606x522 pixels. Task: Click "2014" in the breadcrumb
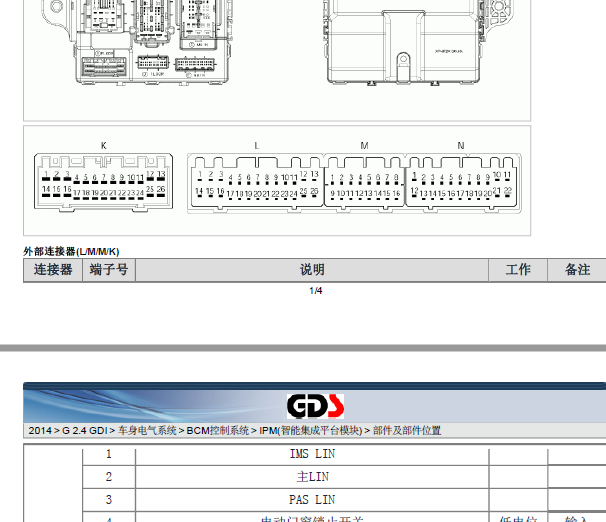[x=40, y=430]
